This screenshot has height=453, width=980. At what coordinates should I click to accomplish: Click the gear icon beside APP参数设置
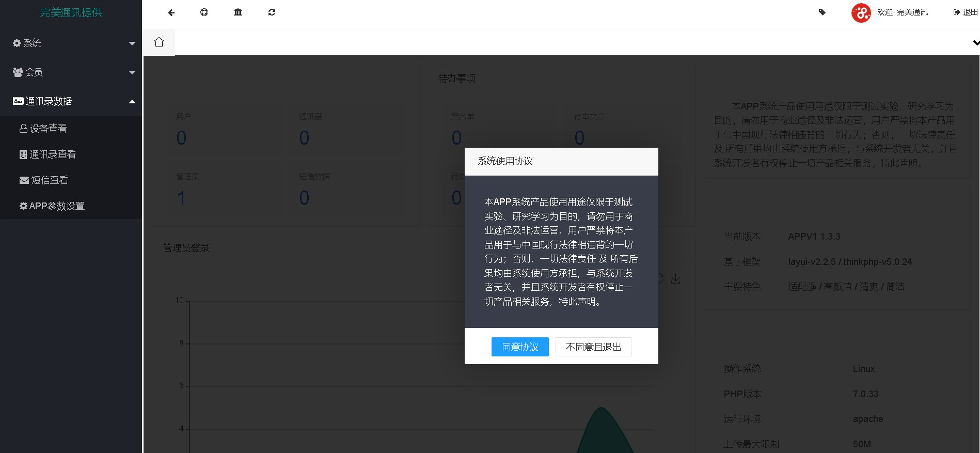click(x=23, y=206)
